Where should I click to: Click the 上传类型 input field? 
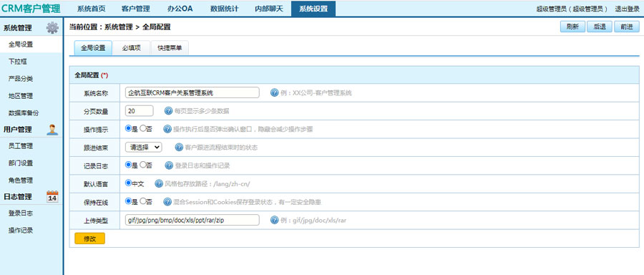192,220
